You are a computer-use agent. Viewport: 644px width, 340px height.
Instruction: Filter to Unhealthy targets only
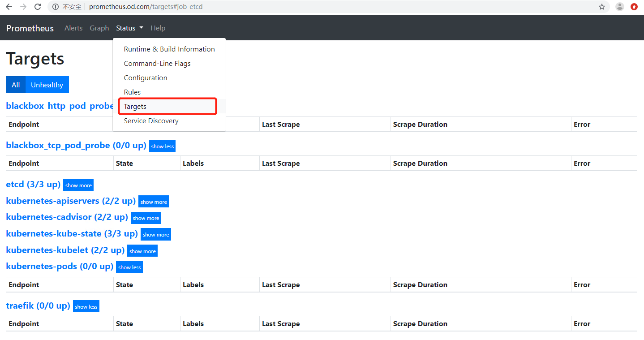pyautogui.click(x=47, y=85)
